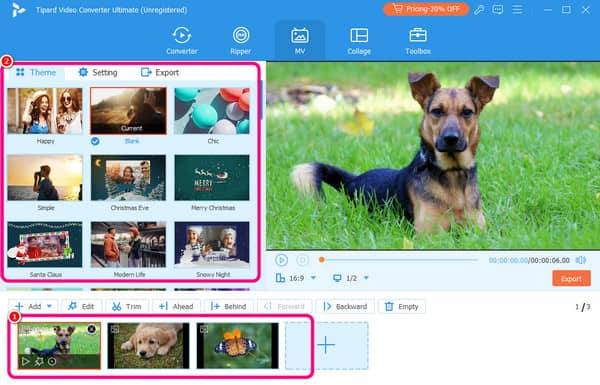Select the Modern Life theme
Screen dimensions: 600x385
click(128, 244)
